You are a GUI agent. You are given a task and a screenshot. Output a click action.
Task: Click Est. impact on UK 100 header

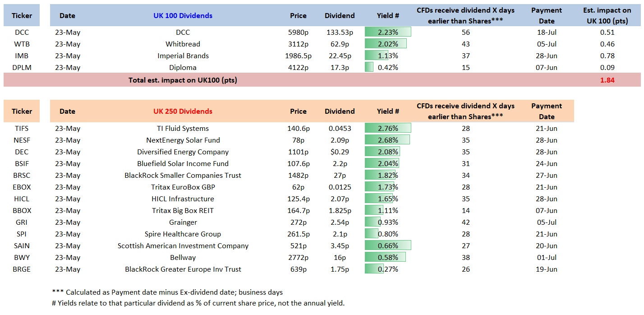point(607,15)
